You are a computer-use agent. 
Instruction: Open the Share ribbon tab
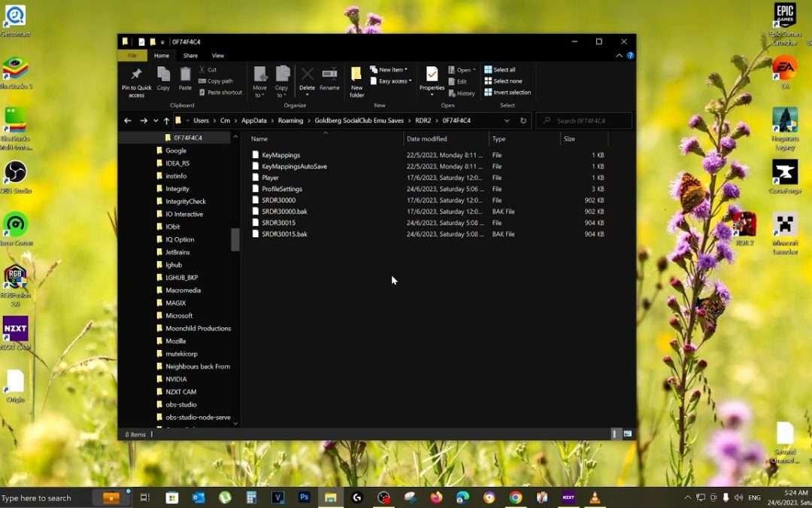(190, 56)
